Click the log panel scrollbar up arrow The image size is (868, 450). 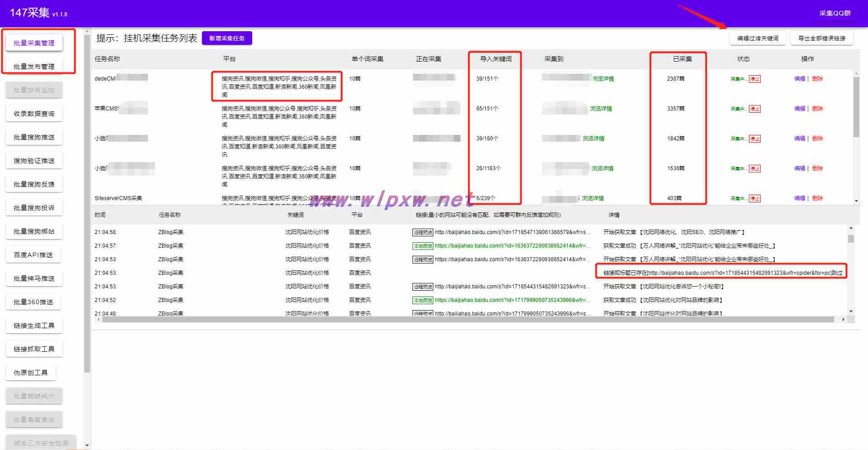tap(851, 228)
